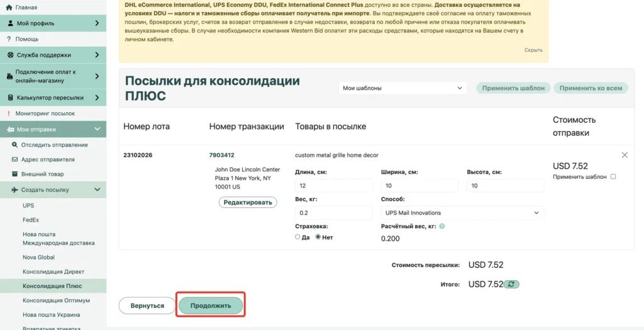This screenshot has width=644, height=330.
Task: Click the calculator icon beside Калькулятор пересылки
Action: [11, 98]
